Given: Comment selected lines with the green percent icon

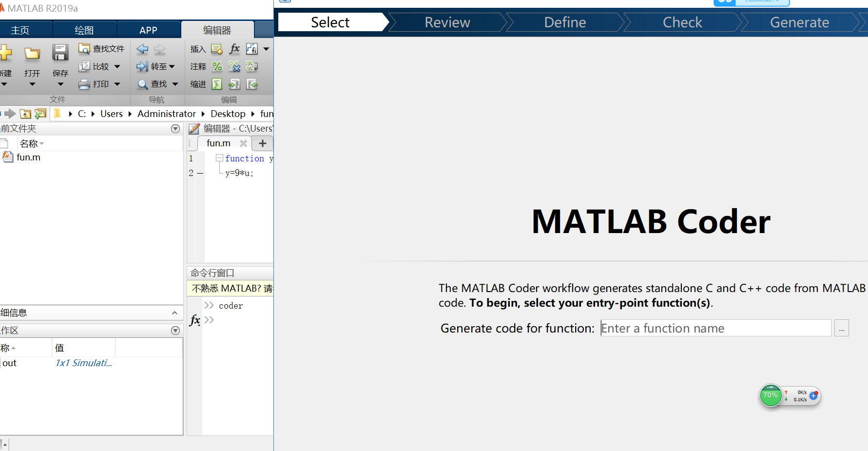Looking at the screenshot, I should [217, 66].
